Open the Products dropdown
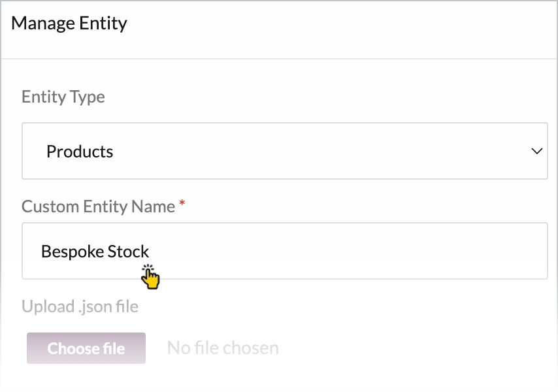Viewport: 558px width, 392px height. pyautogui.click(x=284, y=152)
